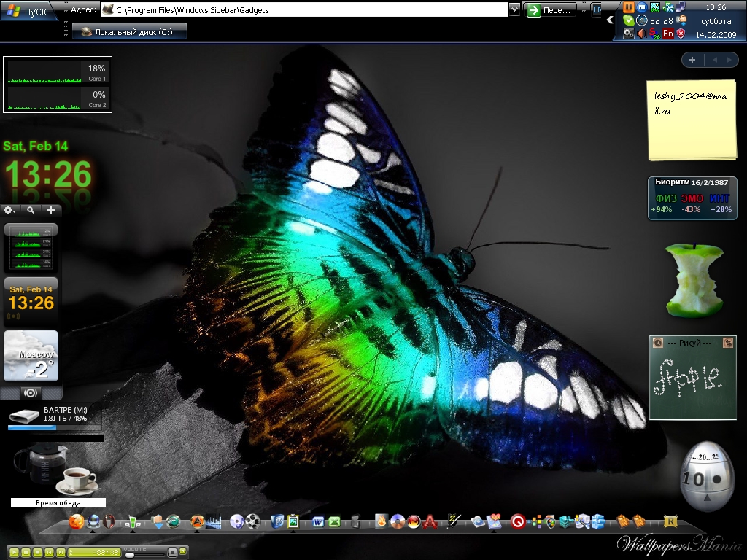Launch Microsoft Word from the dock

pyautogui.click(x=319, y=521)
